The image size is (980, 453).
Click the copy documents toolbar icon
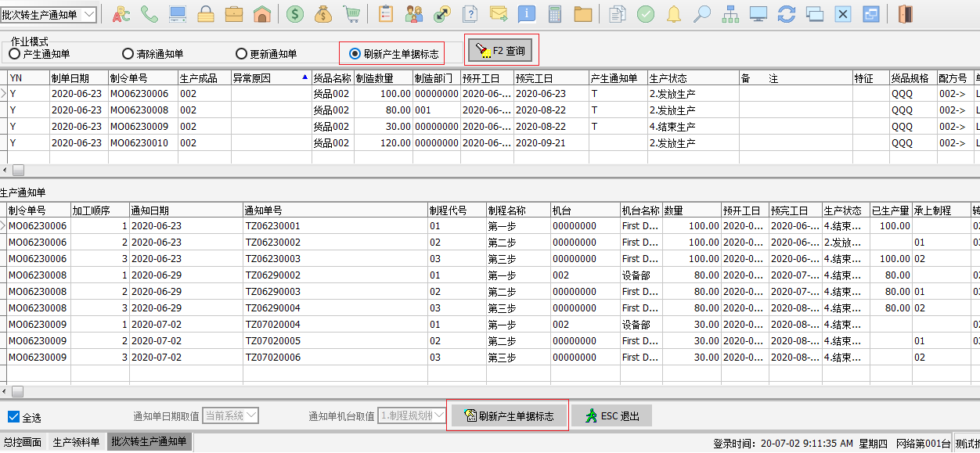(x=618, y=14)
